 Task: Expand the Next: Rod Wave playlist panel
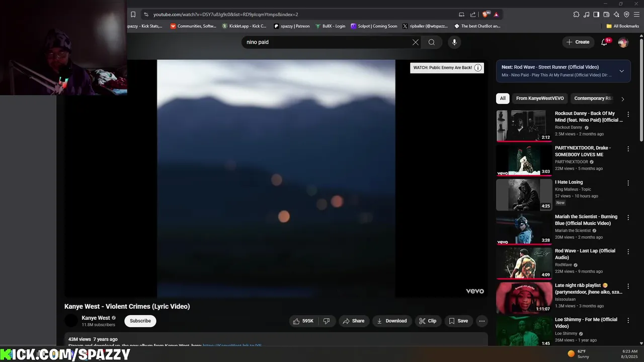coord(621,71)
